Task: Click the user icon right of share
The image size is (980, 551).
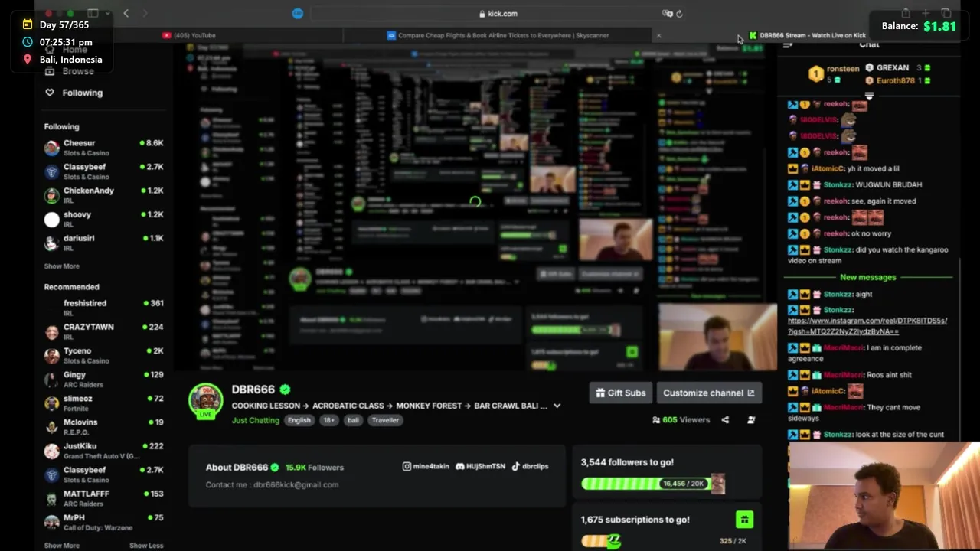Action: [x=751, y=419]
